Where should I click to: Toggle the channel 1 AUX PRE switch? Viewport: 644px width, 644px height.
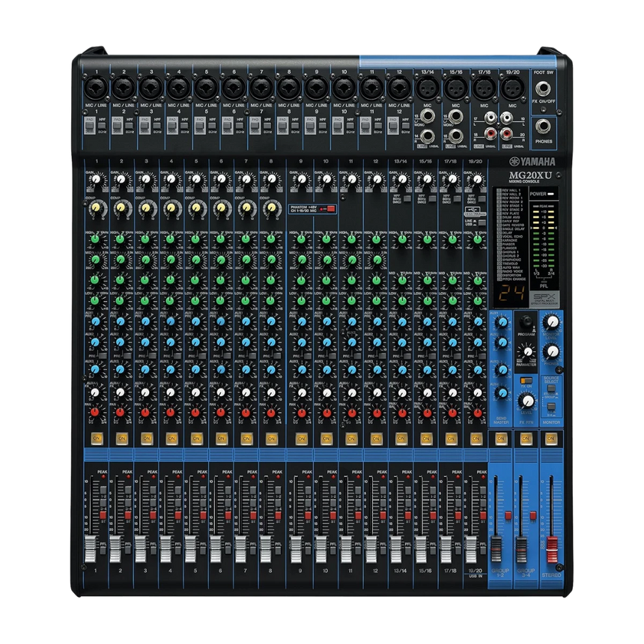pos(103,356)
